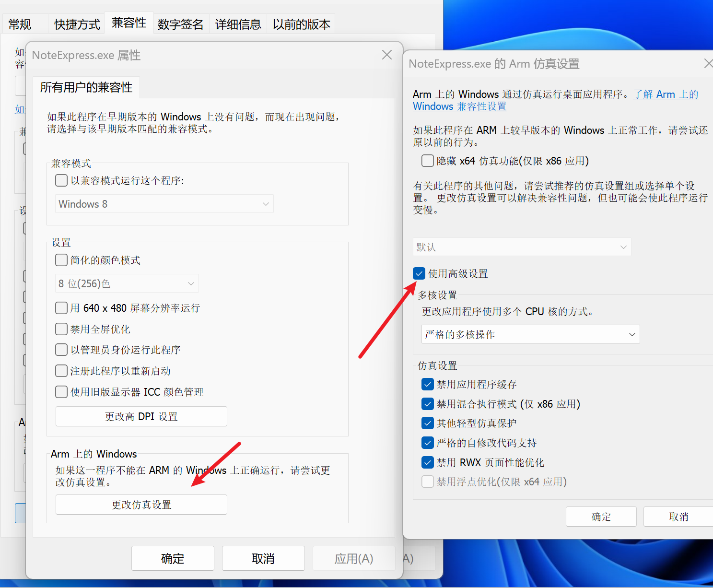713x588 pixels.
Task: Open the Windows 8 compatibility dropdown
Action: [164, 204]
